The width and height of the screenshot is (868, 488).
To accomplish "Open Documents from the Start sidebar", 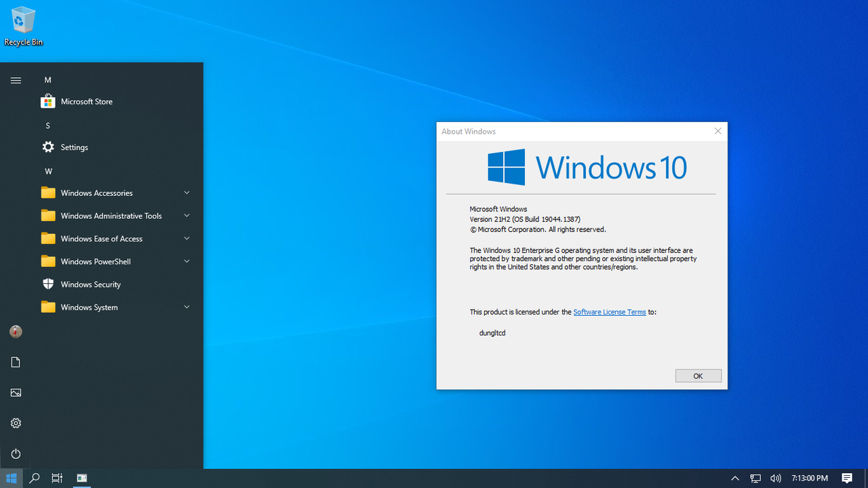I will 15,362.
